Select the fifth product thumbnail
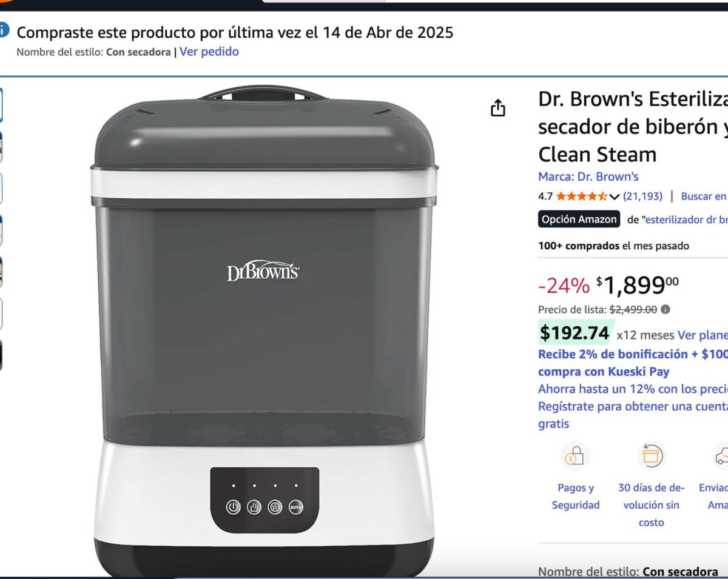This screenshot has height=579, width=728. coord(1,272)
